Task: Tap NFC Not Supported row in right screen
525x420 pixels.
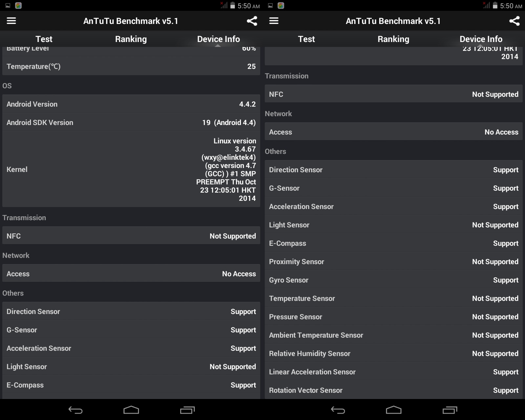Action: 394,94
